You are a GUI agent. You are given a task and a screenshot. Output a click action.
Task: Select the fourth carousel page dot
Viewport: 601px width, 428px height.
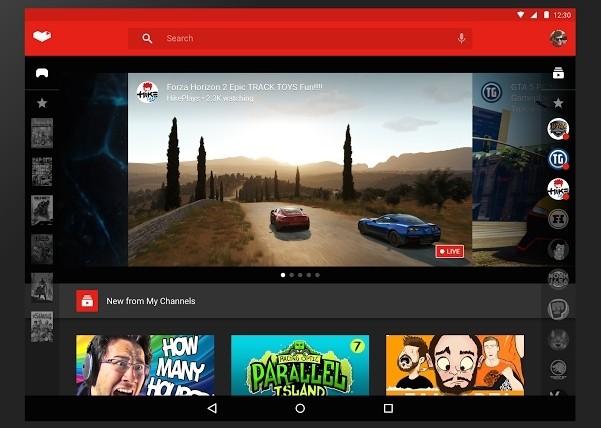pos(309,275)
